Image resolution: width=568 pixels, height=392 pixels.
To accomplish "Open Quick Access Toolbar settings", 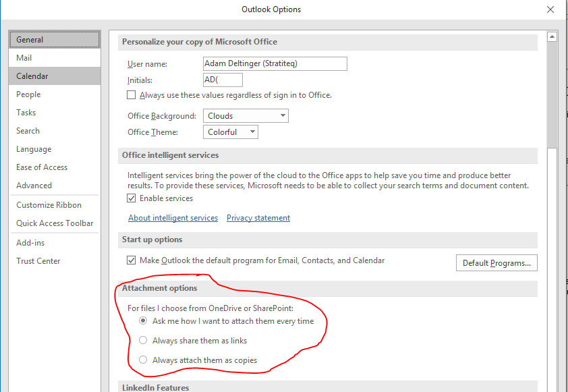I will tap(55, 223).
